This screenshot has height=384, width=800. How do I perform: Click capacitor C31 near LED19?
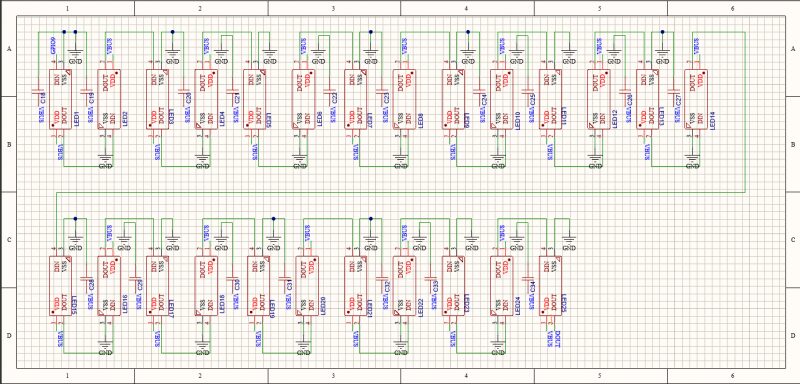284,279
